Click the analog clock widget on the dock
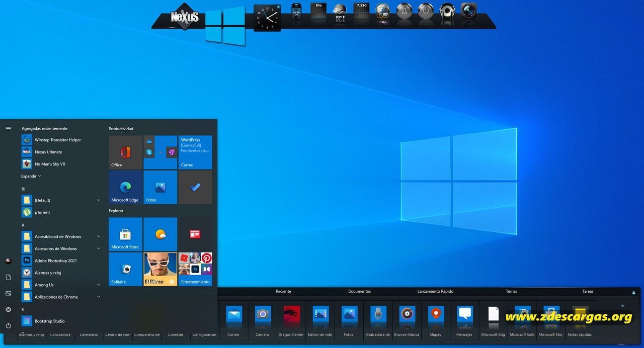Viewport: 644px width, 348px height. (x=267, y=18)
